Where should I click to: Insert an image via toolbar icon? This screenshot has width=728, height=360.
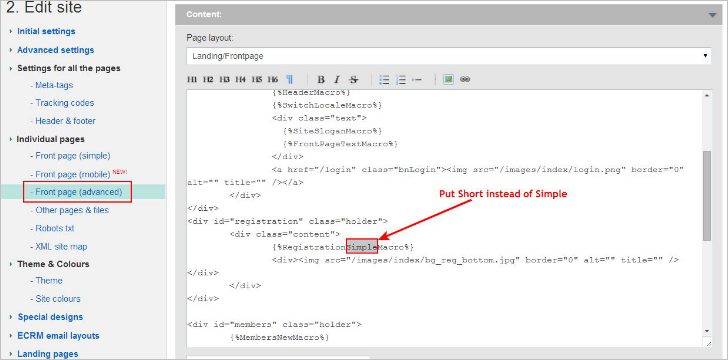point(448,79)
